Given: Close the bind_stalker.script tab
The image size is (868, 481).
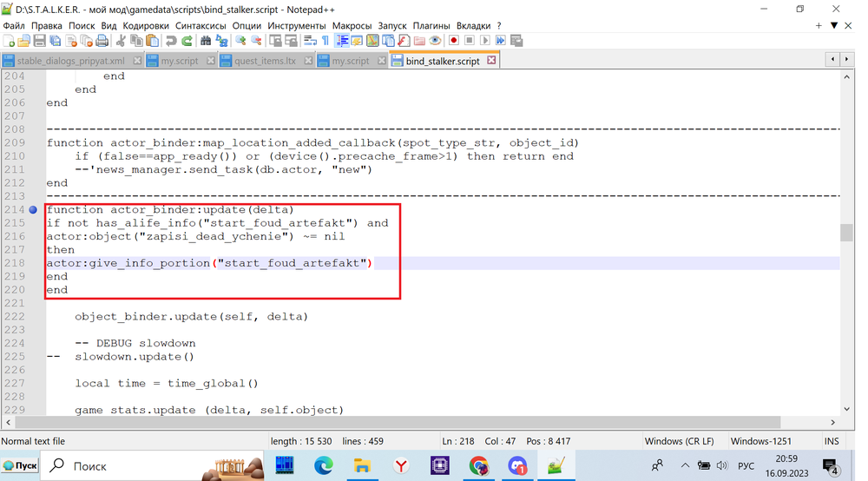Looking at the screenshot, I should [x=491, y=61].
